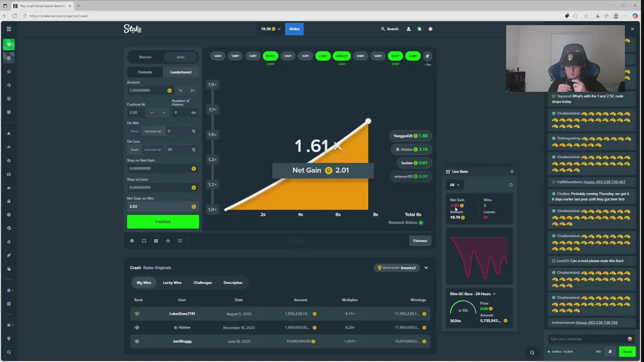Image resolution: width=644 pixels, height=362 pixels.
Task: Click the browser address bar
Action: [x=292, y=16]
